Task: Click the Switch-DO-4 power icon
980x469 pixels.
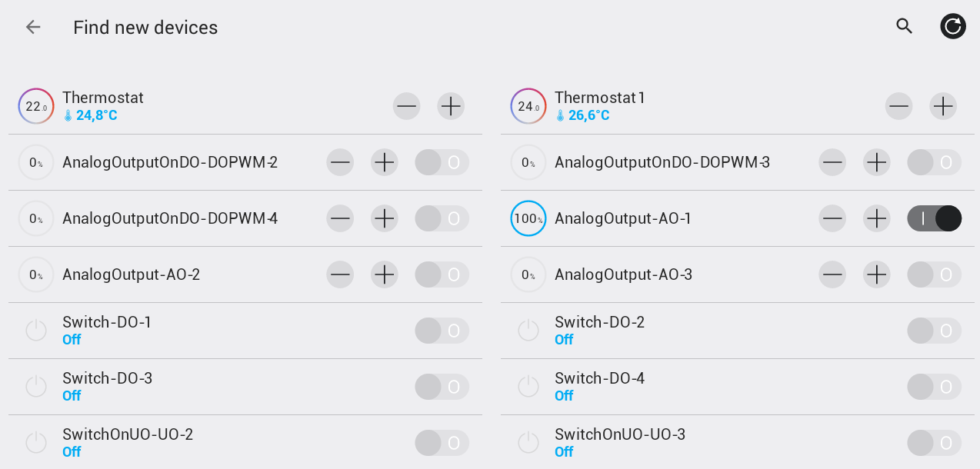Action: pyautogui.click(x=528, y=387)
